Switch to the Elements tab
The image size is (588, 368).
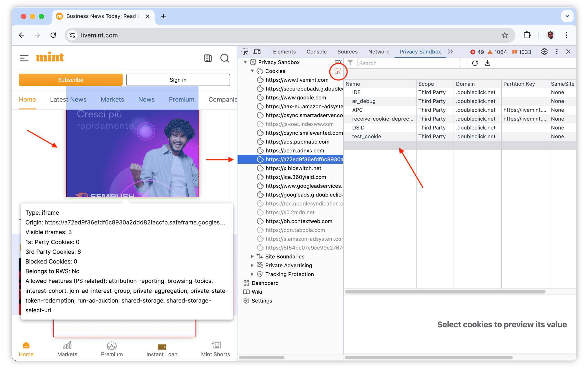click(284, 52)
